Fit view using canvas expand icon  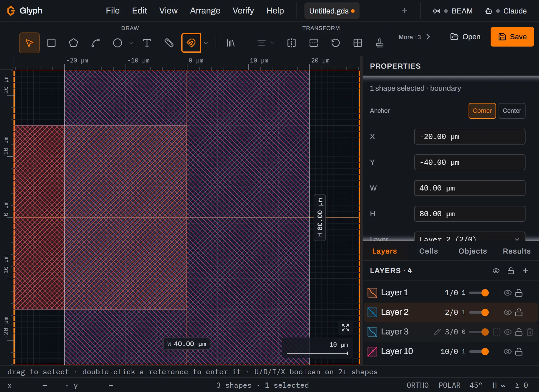[x=345, y=328]
